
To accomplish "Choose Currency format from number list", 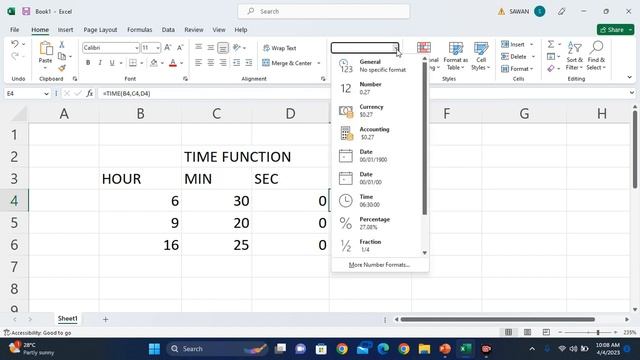I will tap(378, 111).
